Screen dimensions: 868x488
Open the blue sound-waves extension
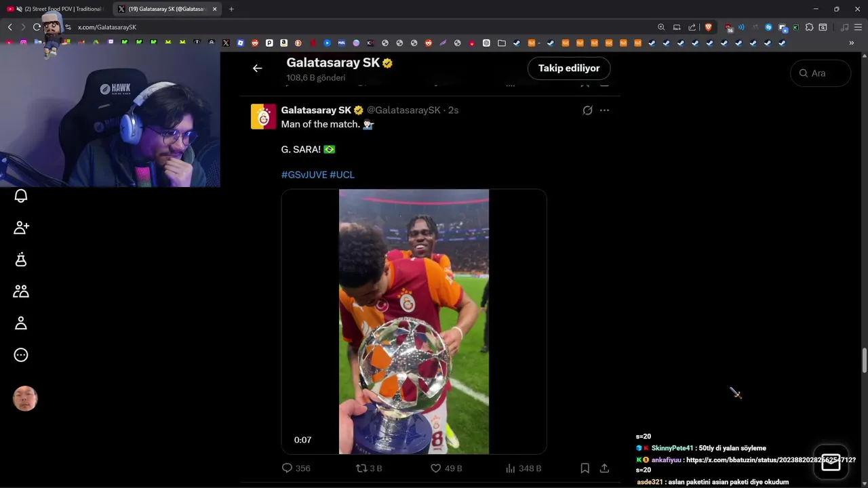tap(741, 27)
